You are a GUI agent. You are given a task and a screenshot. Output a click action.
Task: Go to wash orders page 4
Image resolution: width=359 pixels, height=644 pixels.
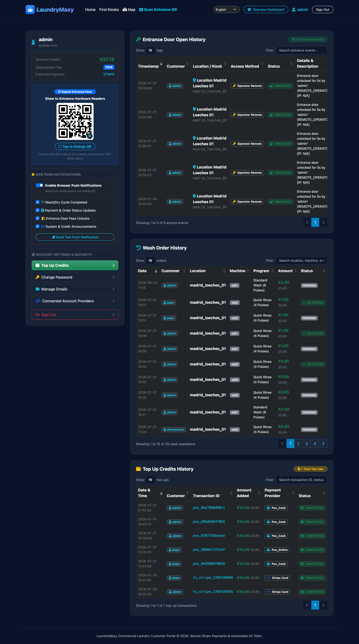point(315,443)
